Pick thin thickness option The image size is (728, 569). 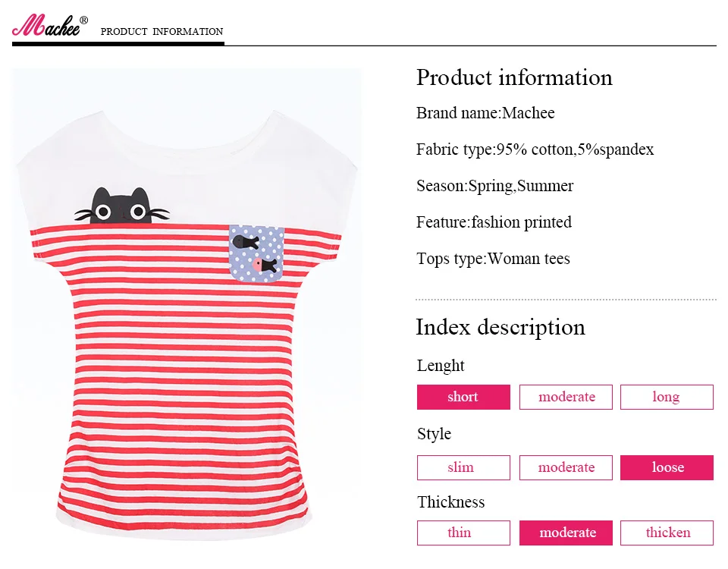coord(463,533)
